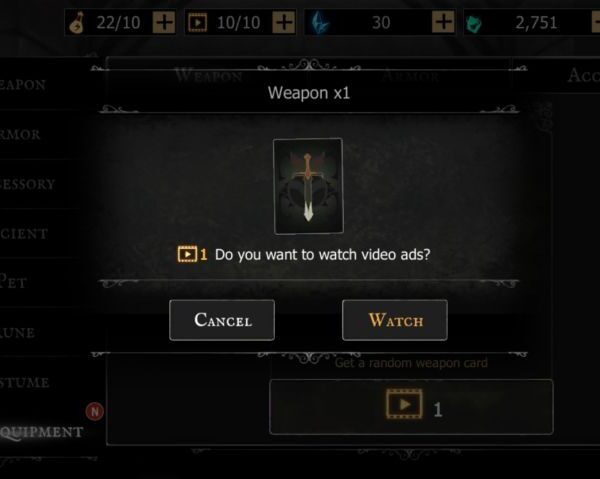Click the video ad icon beside dialog question

pyautogui.click(x=187, y=254)
